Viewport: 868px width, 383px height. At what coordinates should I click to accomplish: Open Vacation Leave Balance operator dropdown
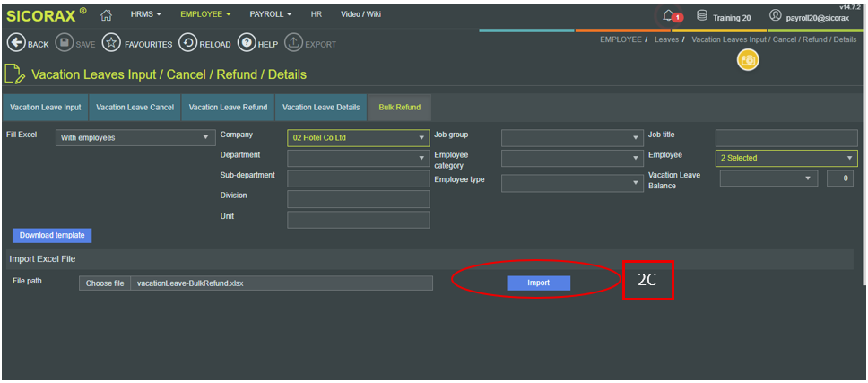[768, 178]
